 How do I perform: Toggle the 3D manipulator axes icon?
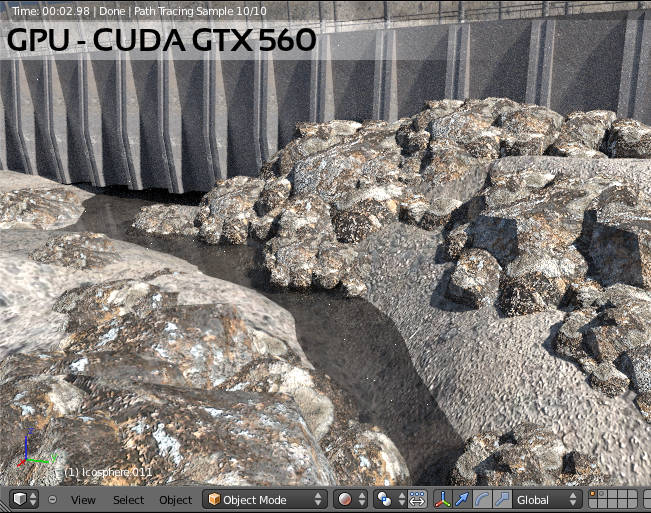(443, 499)
